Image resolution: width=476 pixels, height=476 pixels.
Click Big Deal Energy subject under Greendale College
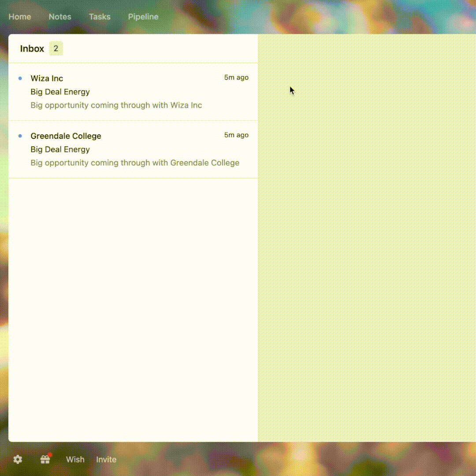(x=60, y=150)
